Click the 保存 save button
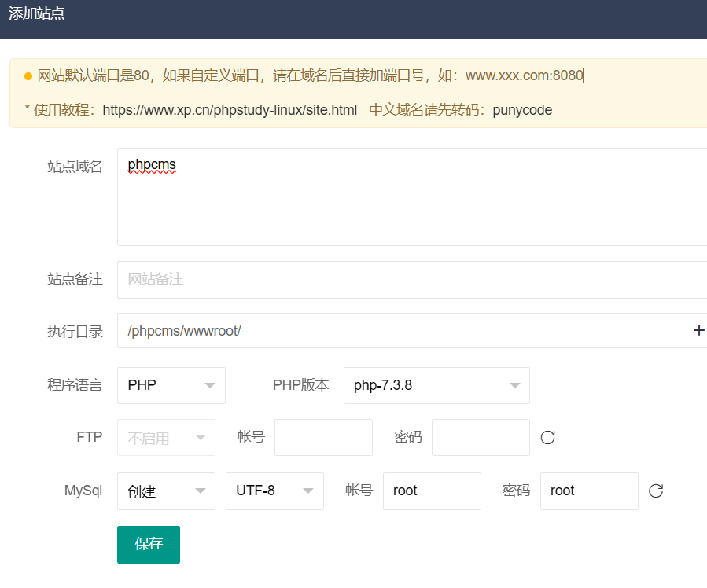This screenshot has height=588, width=707. coord(149,544)
